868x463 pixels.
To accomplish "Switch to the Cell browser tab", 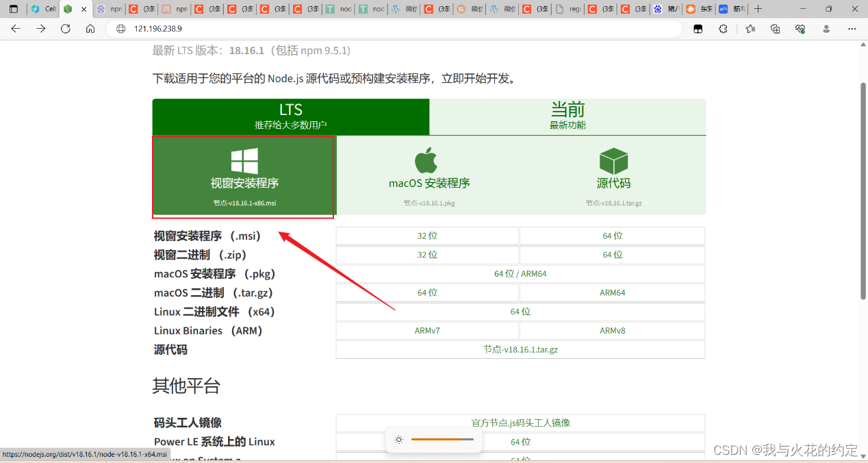I will coord(43,9).
